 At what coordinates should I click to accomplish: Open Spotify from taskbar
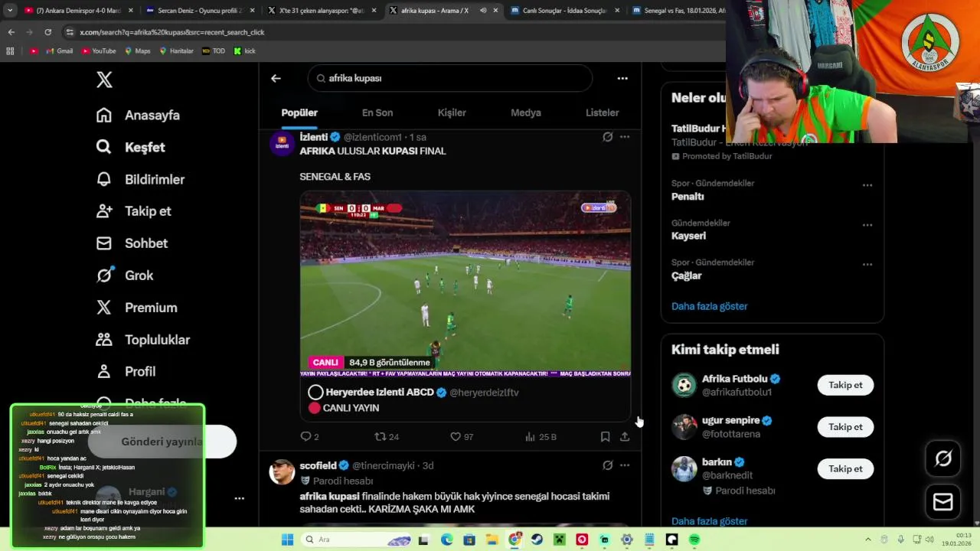click(x=694, y=540)
